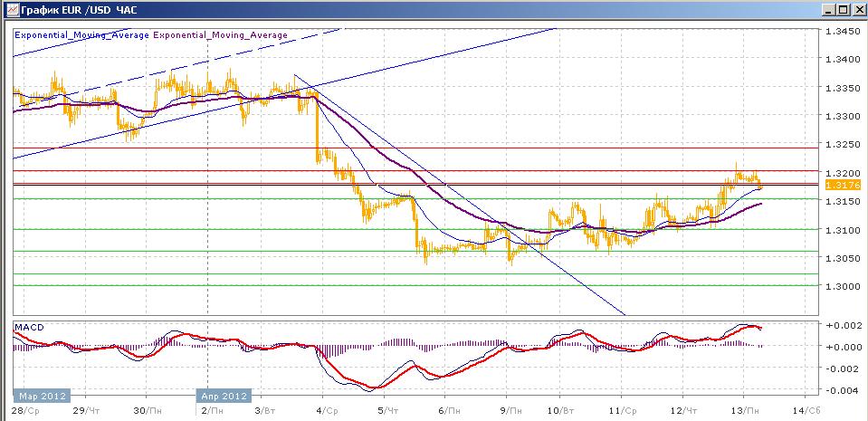Click the 3/Вт date label
This screenshot has height=421, width=868.
point(266,410)
